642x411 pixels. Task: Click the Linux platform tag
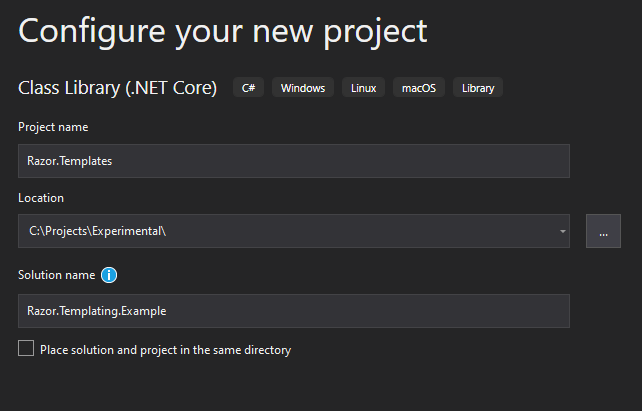(363, 88)
